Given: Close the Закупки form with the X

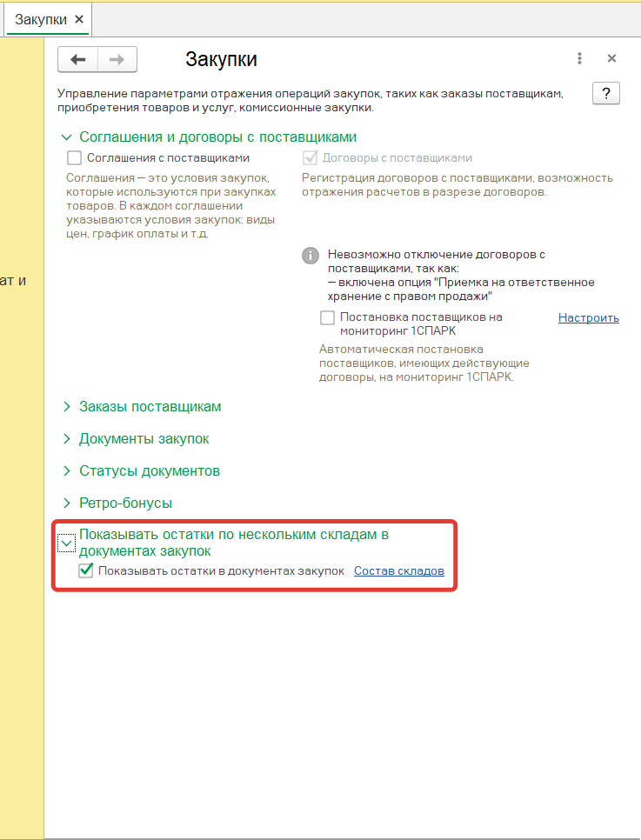Looking at the screenshot, I should click(x=611, y=58).
